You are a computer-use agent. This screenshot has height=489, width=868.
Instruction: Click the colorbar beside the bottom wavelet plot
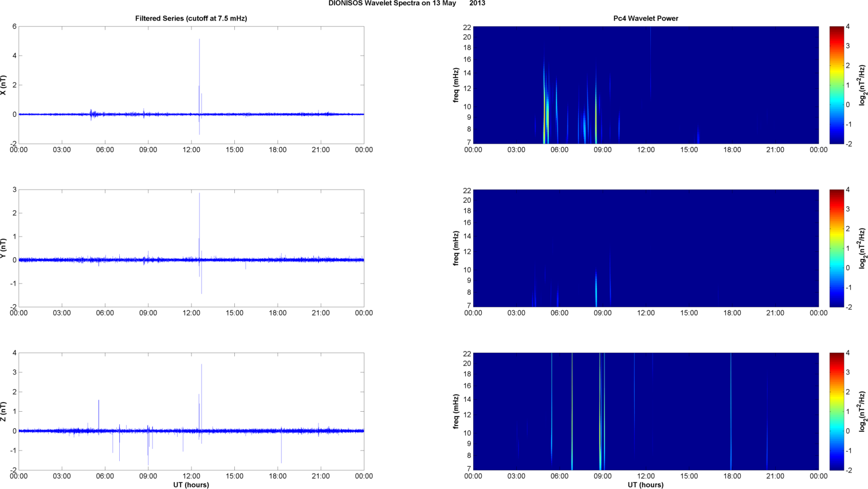point(836,412)
